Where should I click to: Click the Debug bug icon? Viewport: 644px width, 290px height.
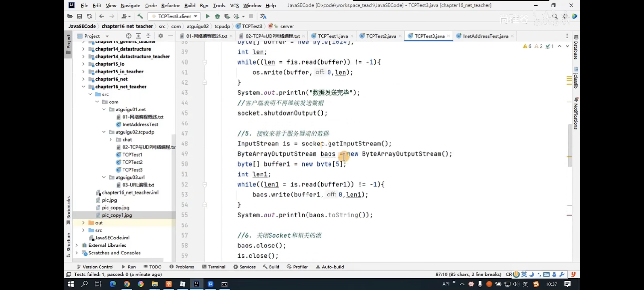tap(217, 16)
